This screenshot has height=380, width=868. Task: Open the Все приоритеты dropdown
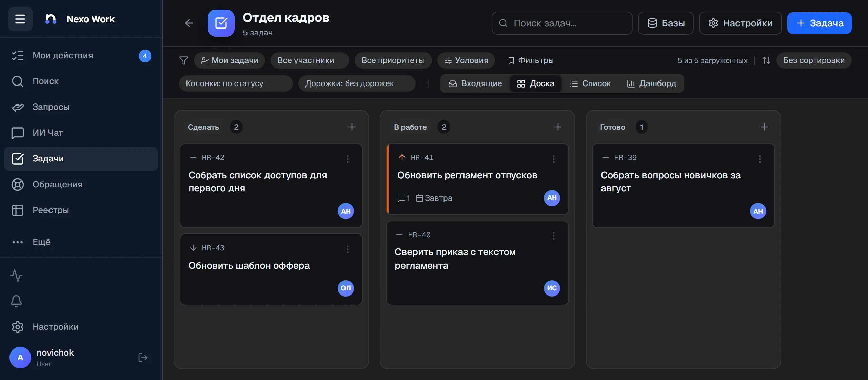(393, 60)
